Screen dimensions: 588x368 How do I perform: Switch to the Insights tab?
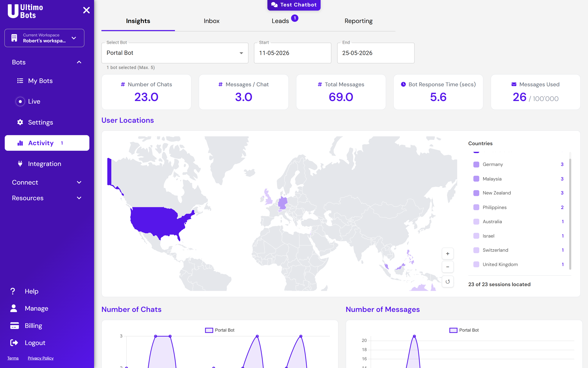point(138,21)
